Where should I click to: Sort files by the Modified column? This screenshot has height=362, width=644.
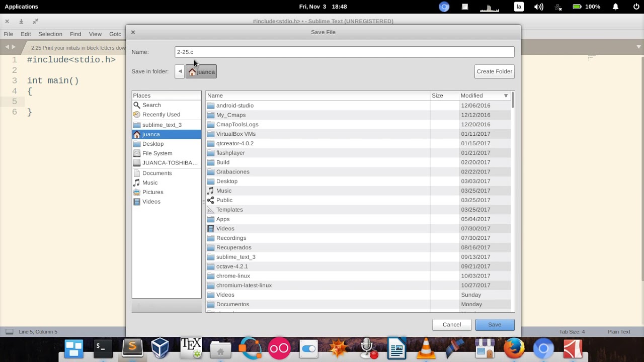[485, 96]
